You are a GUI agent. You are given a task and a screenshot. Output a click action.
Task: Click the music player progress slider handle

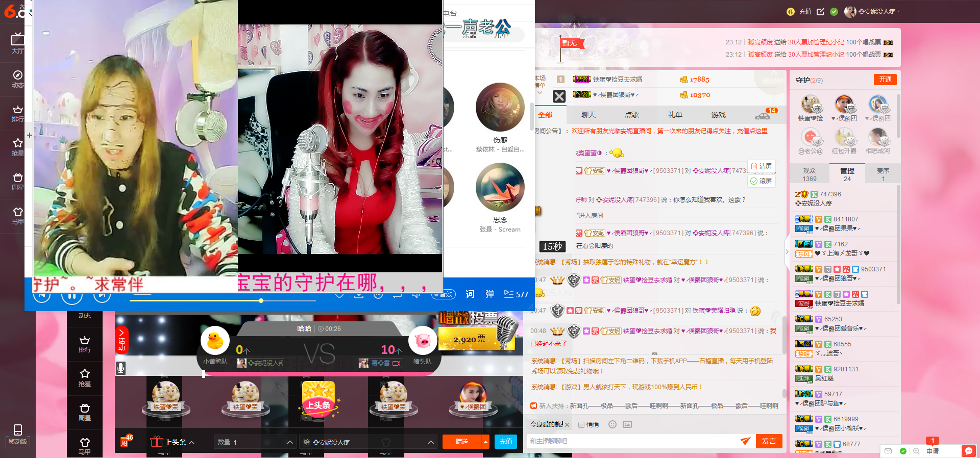[x=261, y=301]
